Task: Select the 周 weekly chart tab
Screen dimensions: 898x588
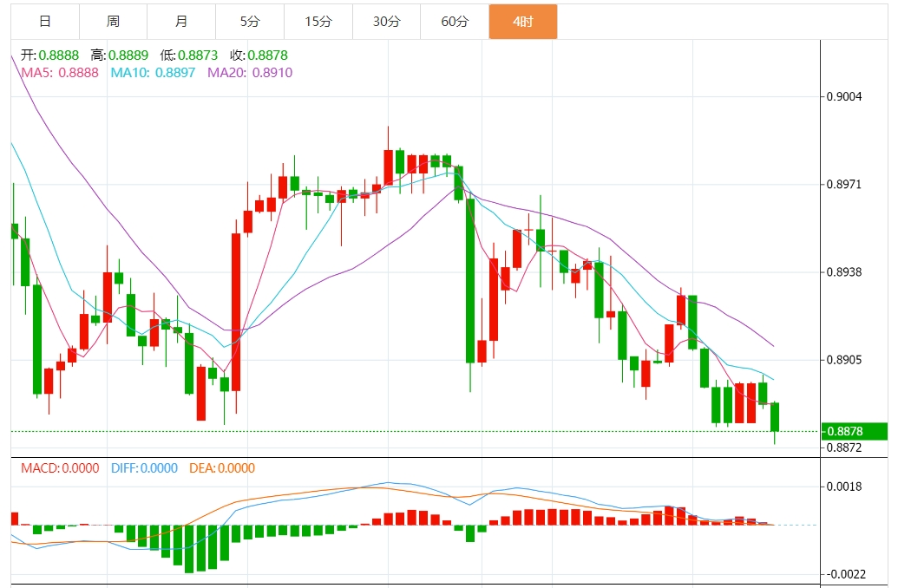Action: [x=114, y=22]
